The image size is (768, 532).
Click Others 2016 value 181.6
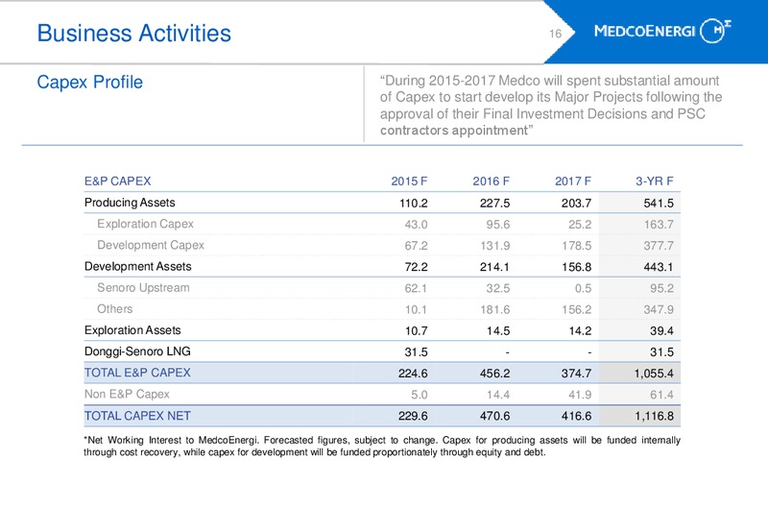[494, 309]
